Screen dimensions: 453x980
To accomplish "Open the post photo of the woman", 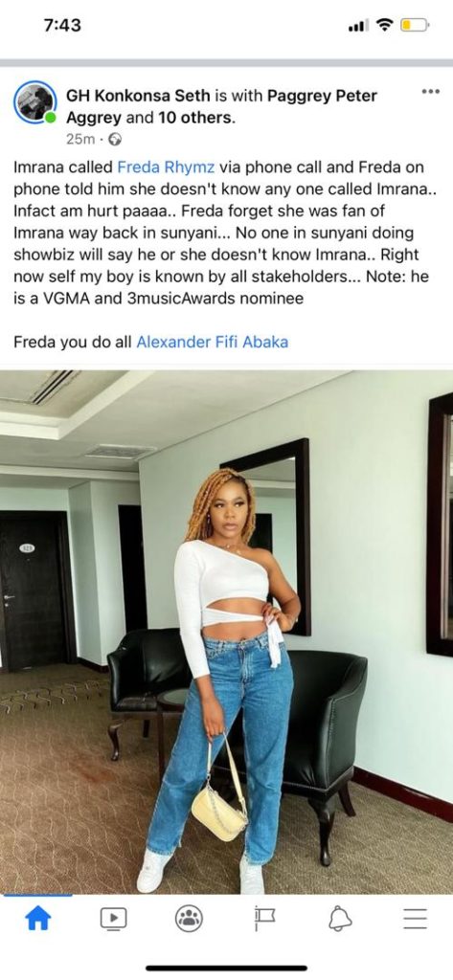I will click(x=226, y=632).
